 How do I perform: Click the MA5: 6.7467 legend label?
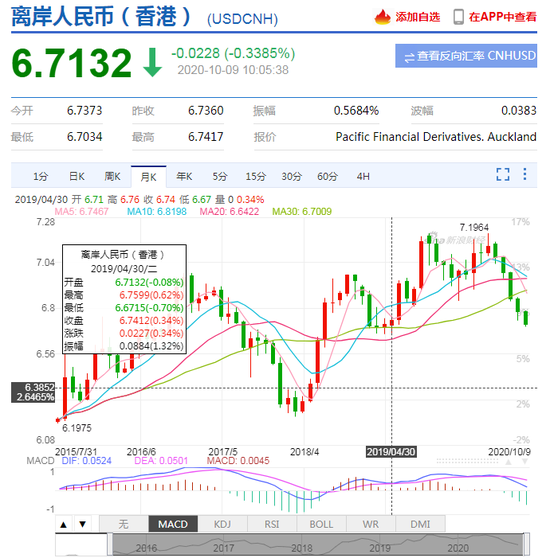click(x=81, y=212)
